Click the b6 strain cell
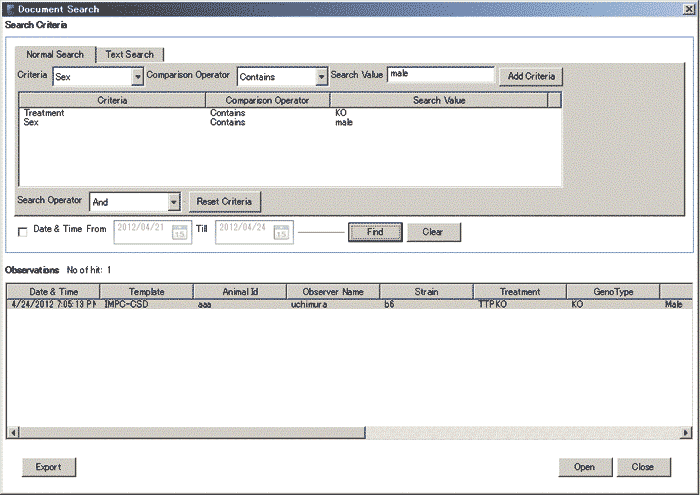Image resolution: width=700 pixels, height=495 pixels. tap(389, 304)
